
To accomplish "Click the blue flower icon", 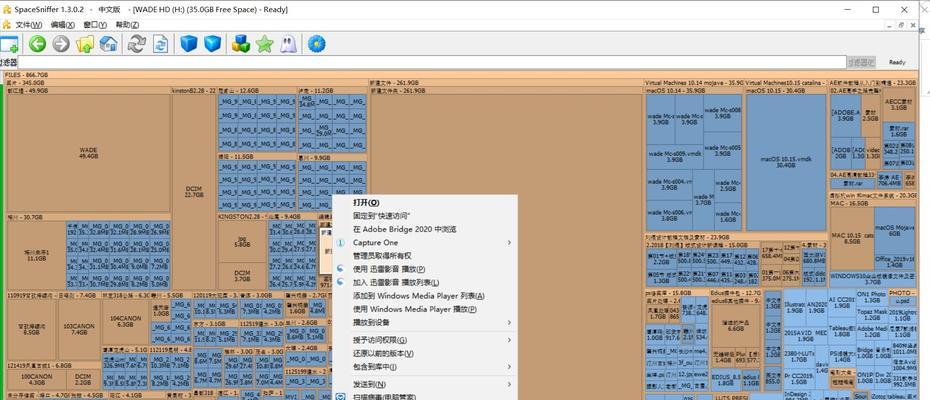I will 317,43.
